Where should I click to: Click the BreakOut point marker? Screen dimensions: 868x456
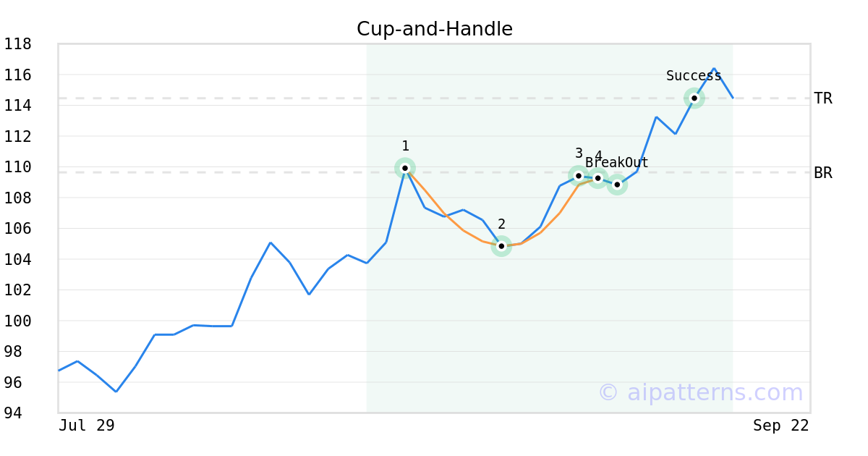click(617, 185)
